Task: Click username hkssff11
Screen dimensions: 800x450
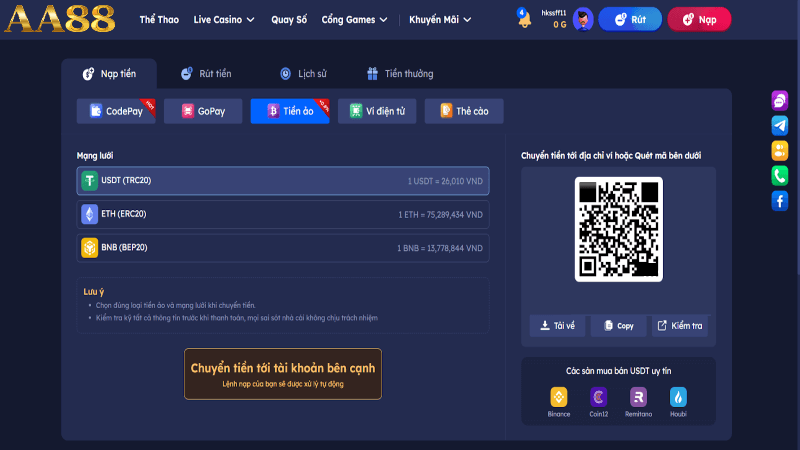Action: (554, 13)
